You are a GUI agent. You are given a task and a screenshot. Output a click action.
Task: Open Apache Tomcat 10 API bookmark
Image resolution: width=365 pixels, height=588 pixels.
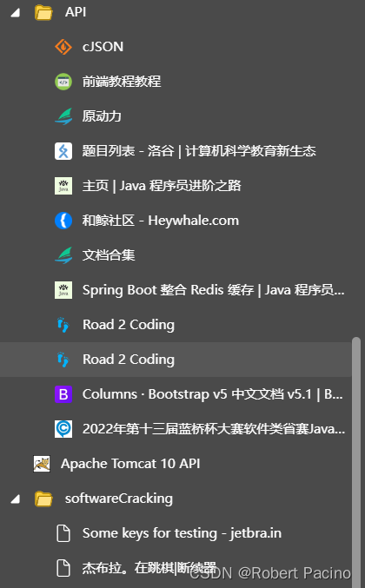pos(130,464)
